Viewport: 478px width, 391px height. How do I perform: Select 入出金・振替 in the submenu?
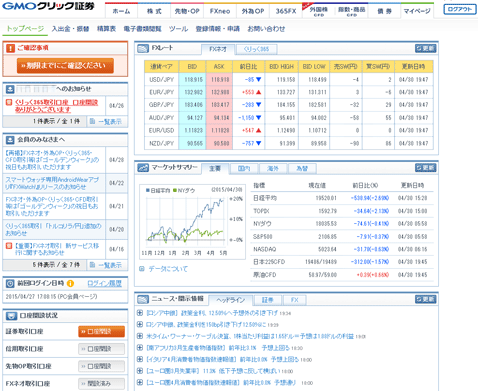pos(70,29)
